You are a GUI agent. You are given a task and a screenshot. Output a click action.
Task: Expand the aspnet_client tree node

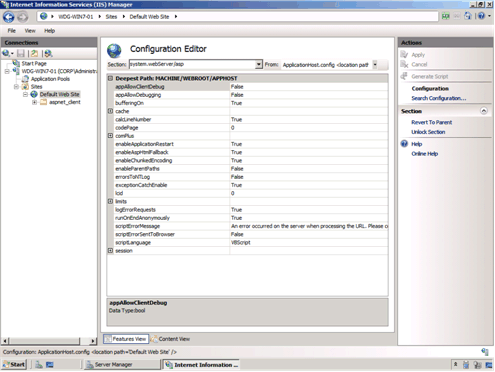[34, 102]
